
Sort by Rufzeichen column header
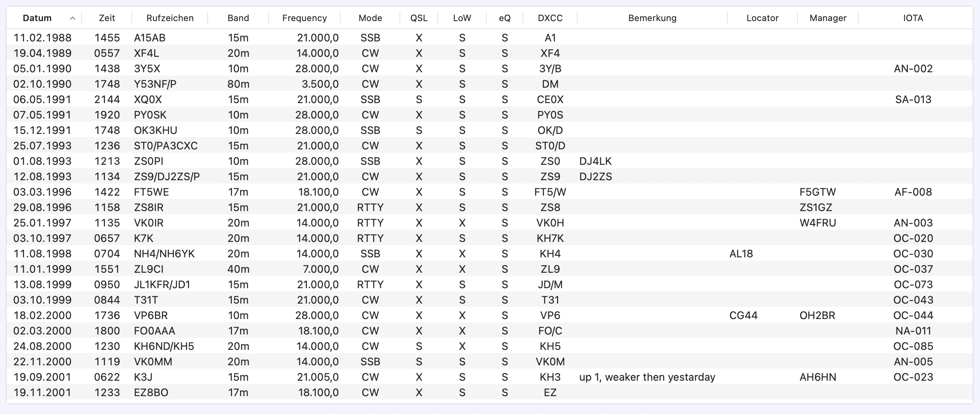[x=170, y=18]
